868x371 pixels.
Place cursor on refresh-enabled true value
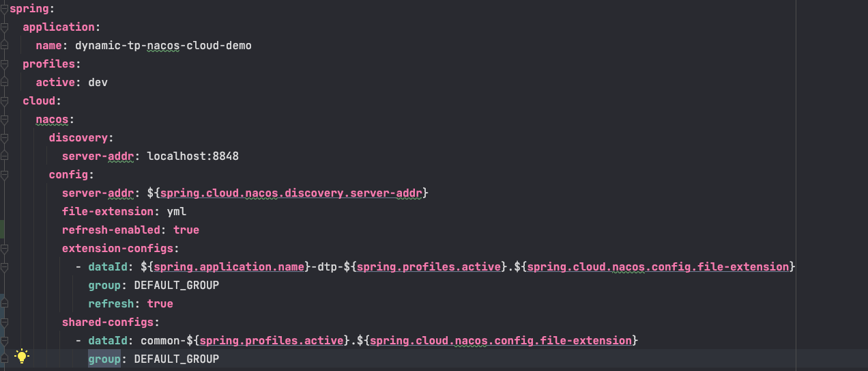pyautogui.click(x=186, y=230)
